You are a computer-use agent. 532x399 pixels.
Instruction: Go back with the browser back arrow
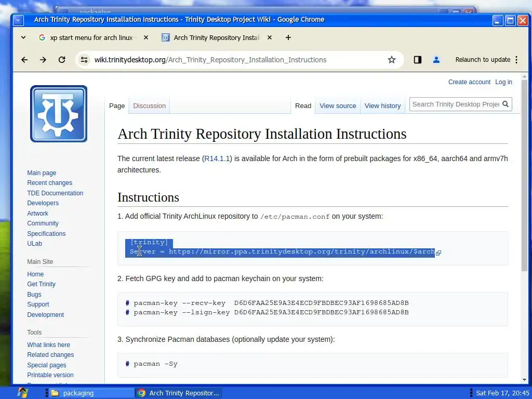point(24,60)
